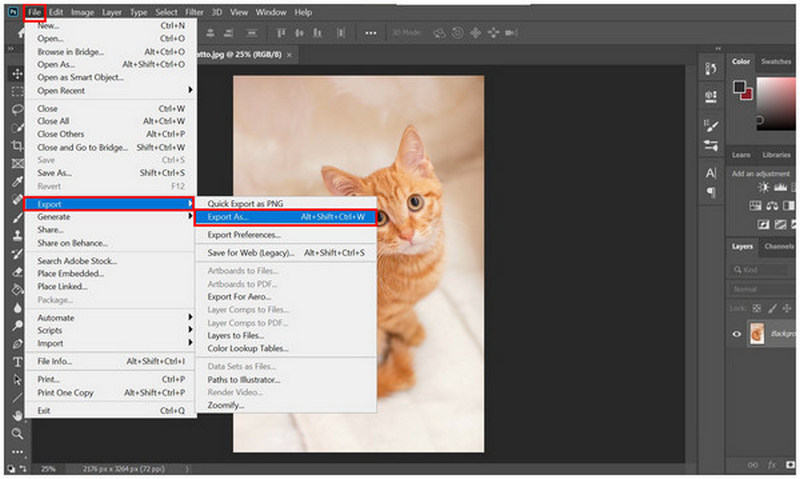Open the status bar info arrow
The image size is (800, 479).
(187, 468)
